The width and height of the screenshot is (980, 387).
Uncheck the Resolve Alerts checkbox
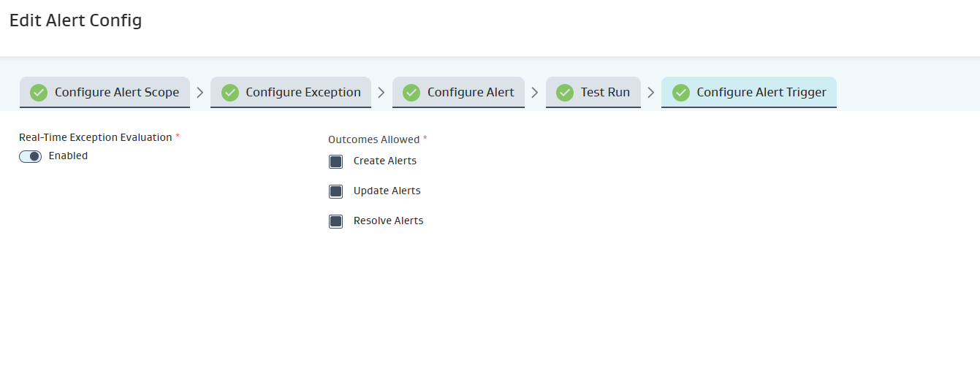point(336,221)
